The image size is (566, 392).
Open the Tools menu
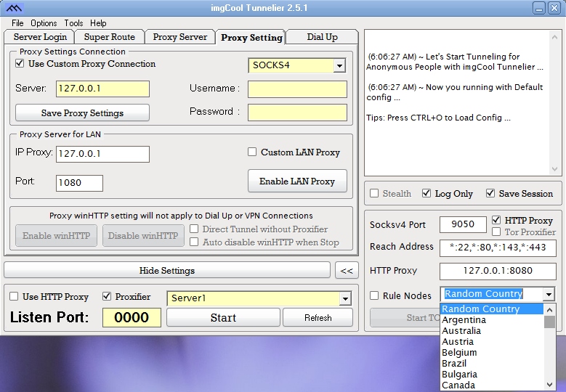(x=73, y=23)
